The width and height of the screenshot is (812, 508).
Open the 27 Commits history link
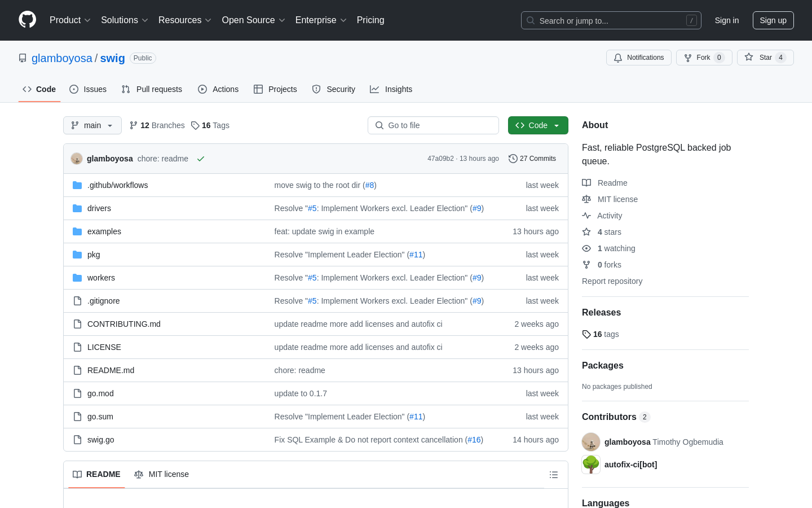click(x=532, y=159)
